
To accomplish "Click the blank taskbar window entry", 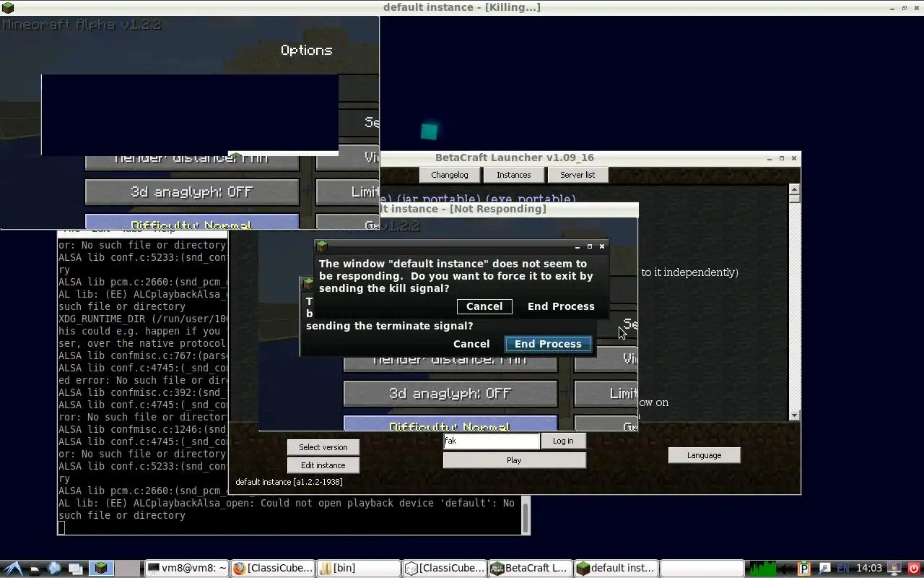I will (702, 568).
